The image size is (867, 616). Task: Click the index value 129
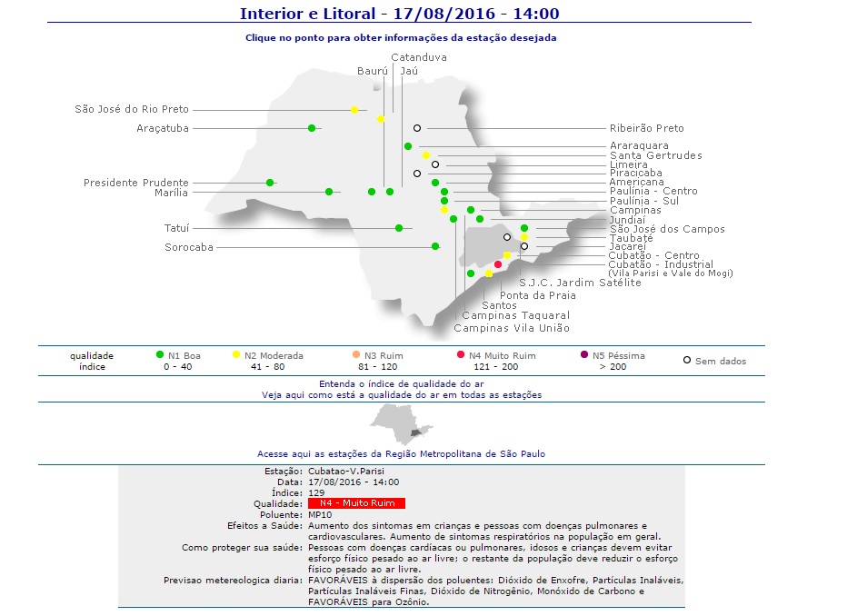click(316, 492)
